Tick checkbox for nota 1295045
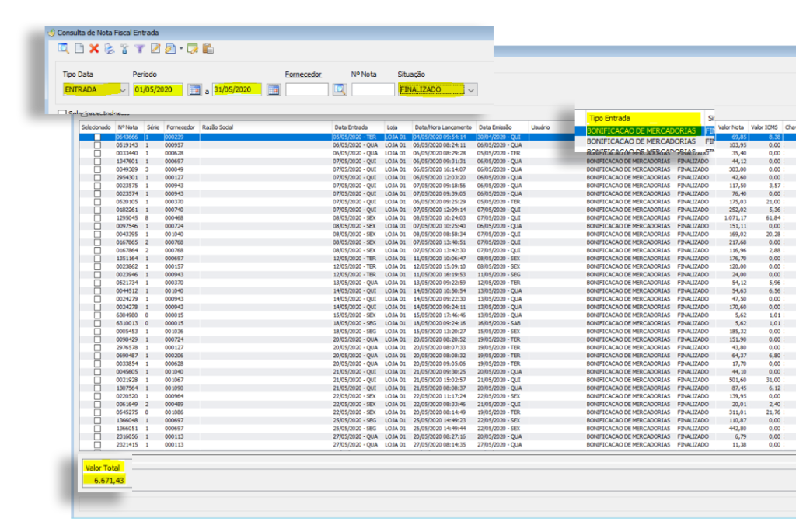 (97, 218)
